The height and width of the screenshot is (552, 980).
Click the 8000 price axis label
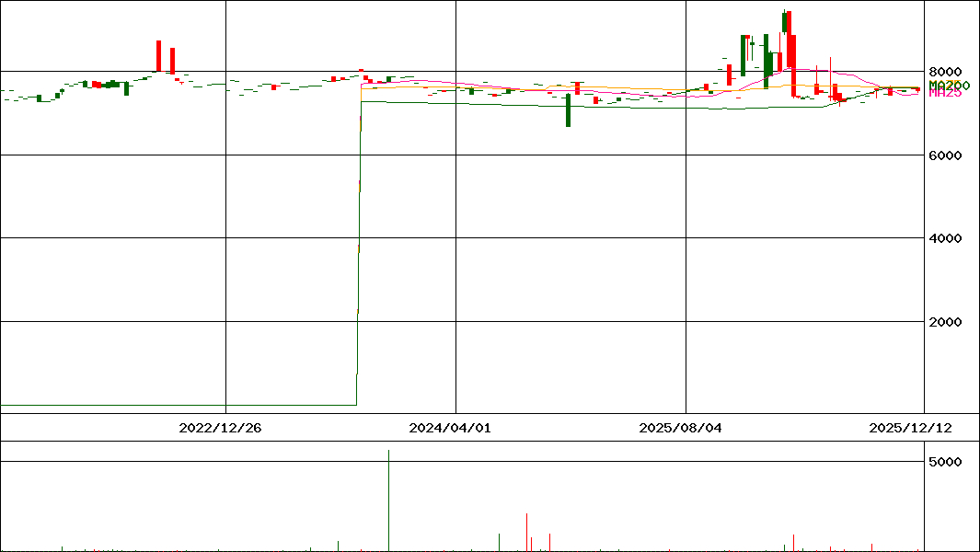pos(945,72)
